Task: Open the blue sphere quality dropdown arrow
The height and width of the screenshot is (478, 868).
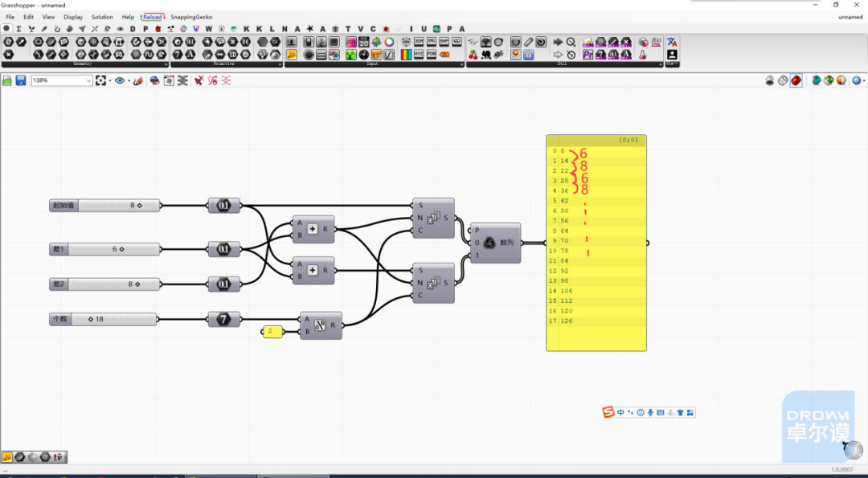Action: (864, 81)
